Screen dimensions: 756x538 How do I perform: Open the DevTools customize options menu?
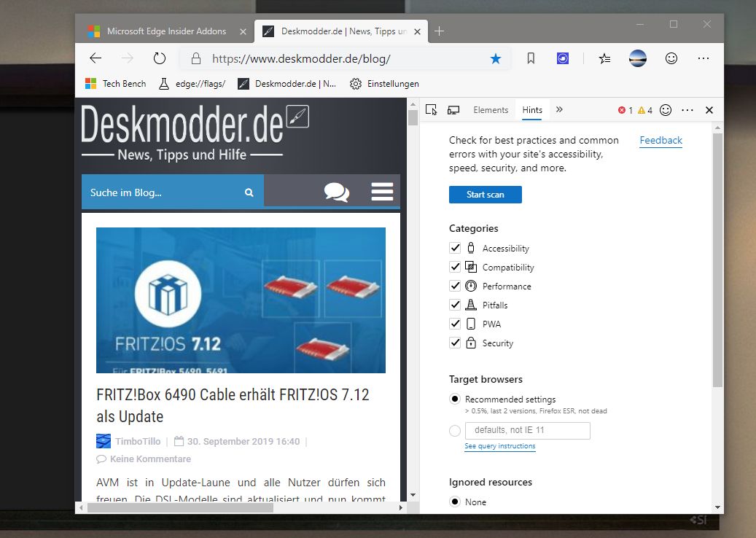pyautogui.click(x=687, y=110)
